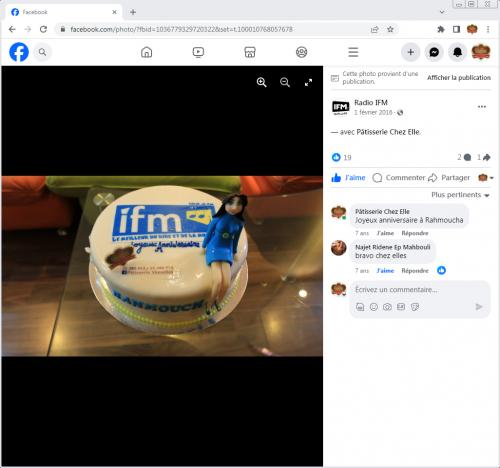
Task: Go to the Home feed icon
Action: (147, 52)
